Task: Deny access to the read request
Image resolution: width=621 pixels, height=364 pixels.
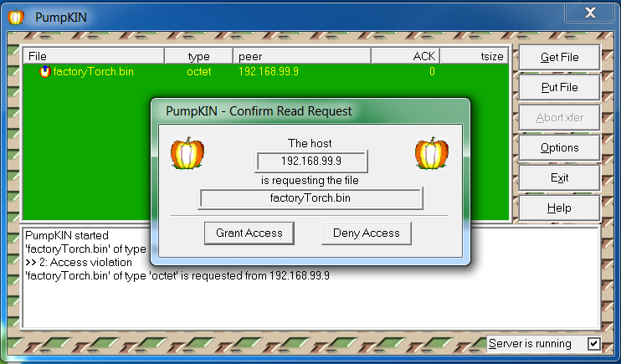Action: click(367, 233)
